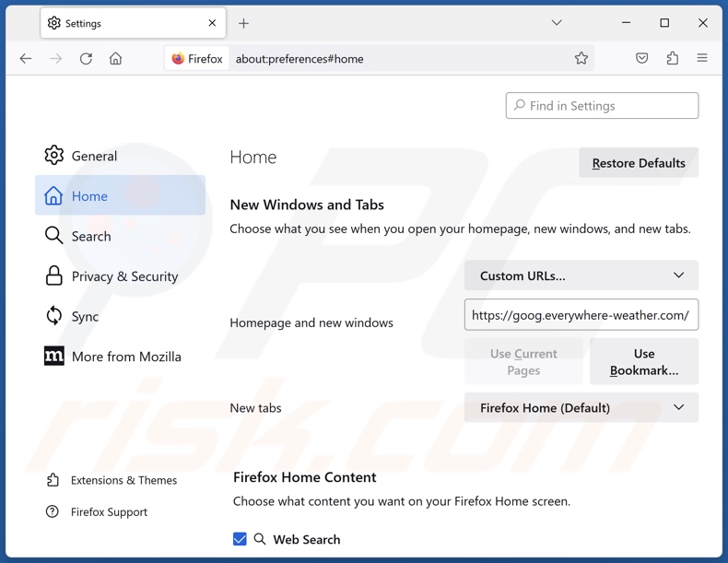728x563 pixels.
Task: Click the Sync arrows icon
Action: pos(53,316)
